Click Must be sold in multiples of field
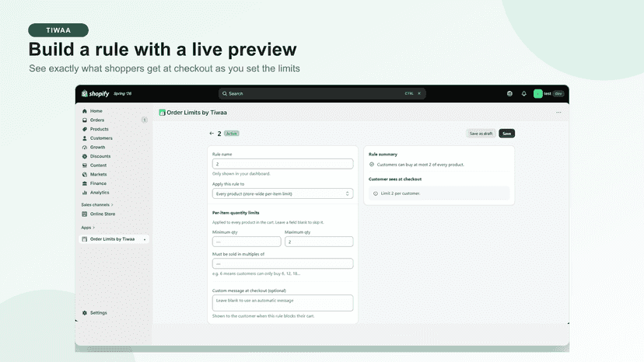This screenshot has height=362, width=644. point(282,263)
